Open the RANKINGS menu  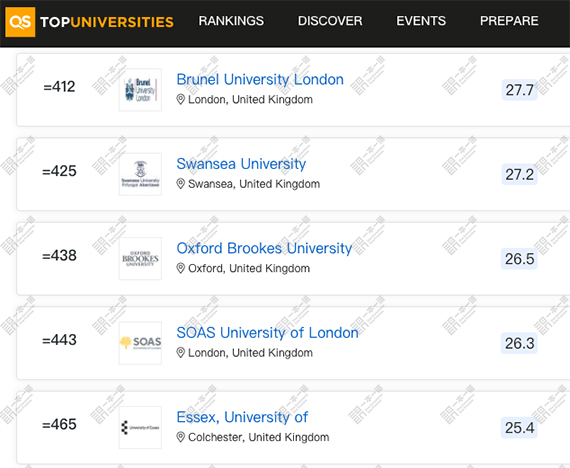tap(231, 21)
